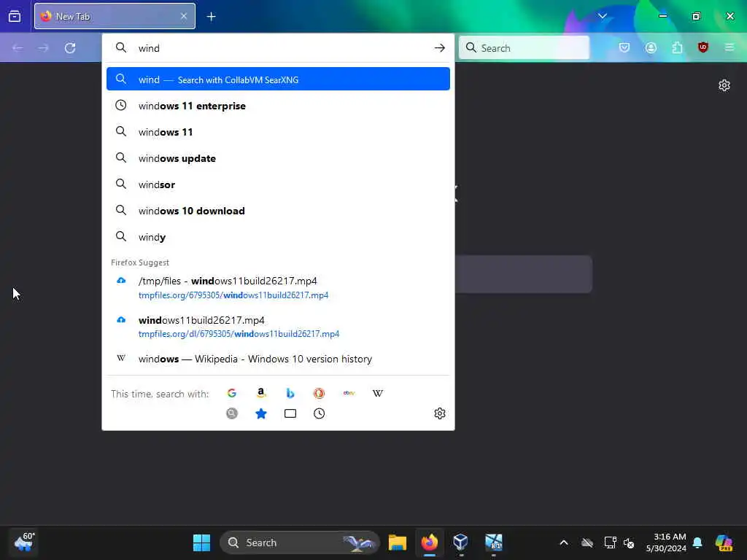Search this time with Google

232,393
